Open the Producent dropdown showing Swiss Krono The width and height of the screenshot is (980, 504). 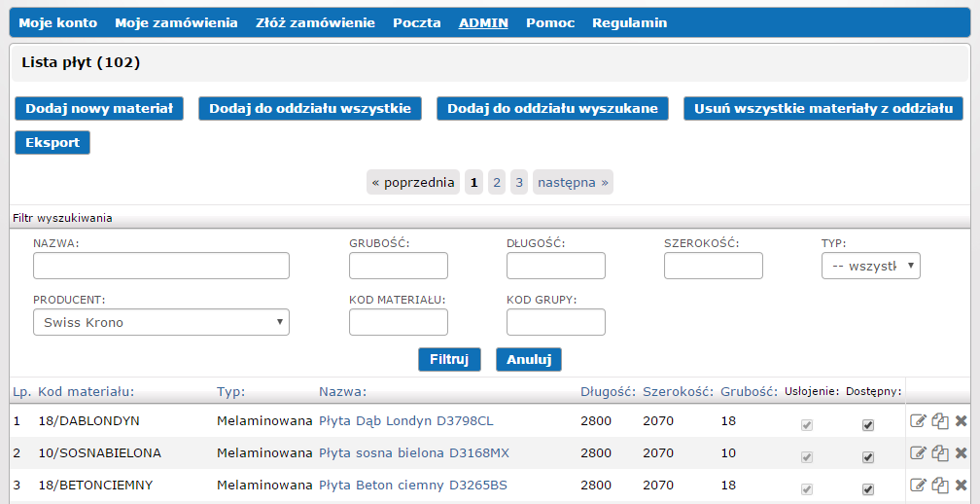click(x=161, y=322)
